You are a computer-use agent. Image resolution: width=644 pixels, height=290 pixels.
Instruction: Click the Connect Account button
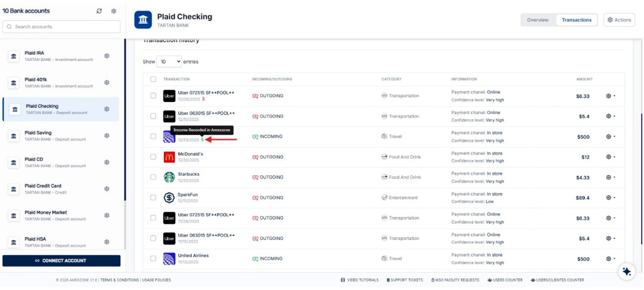[x=61, y=260]
